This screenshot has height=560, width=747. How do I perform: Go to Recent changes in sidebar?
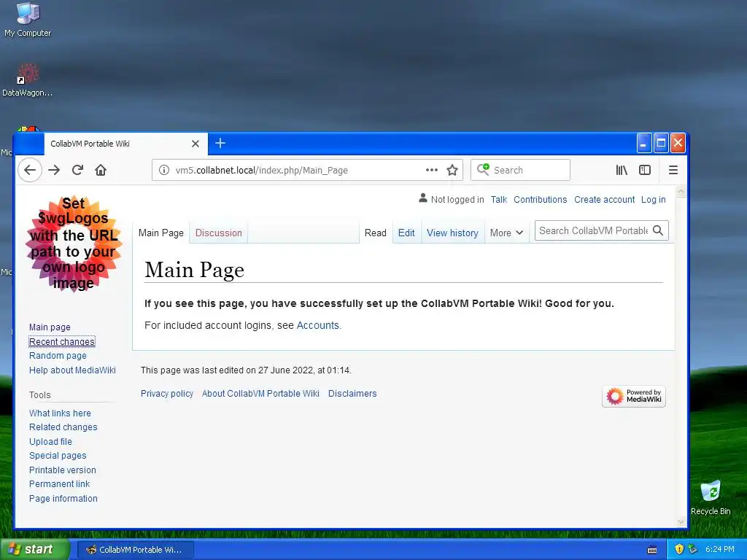pyautogui.click(x=62, y=341)
